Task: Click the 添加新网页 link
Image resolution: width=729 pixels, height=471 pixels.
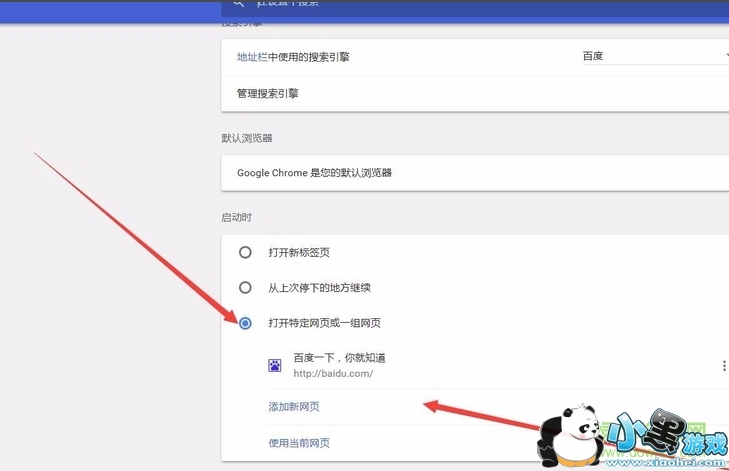Action: (294, 407)
